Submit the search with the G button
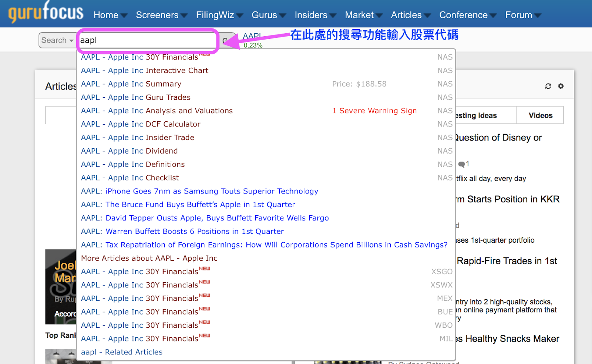This screenshot has width=592, height=364. [x=227, y=40]
